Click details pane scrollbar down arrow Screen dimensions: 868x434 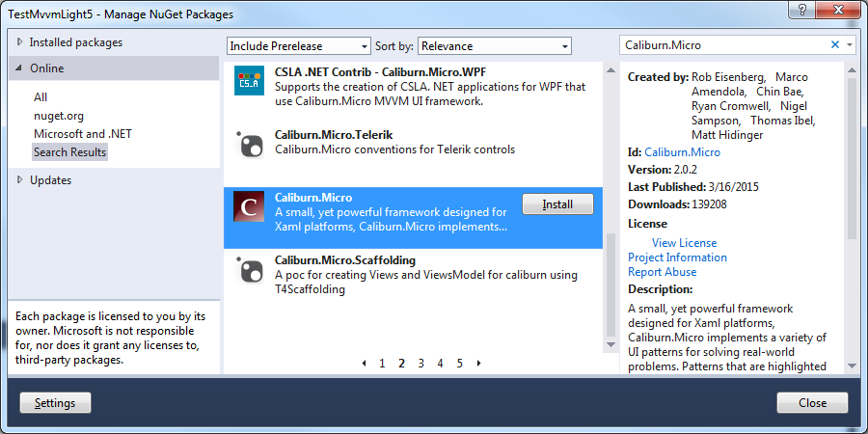pos(852,366)
